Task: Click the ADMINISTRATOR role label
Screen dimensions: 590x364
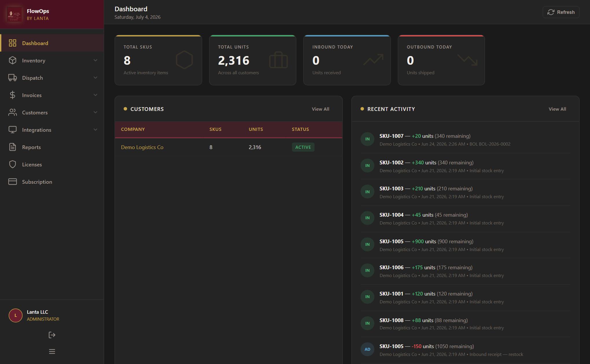Action: pyautogui.click(x=43, y=319)
